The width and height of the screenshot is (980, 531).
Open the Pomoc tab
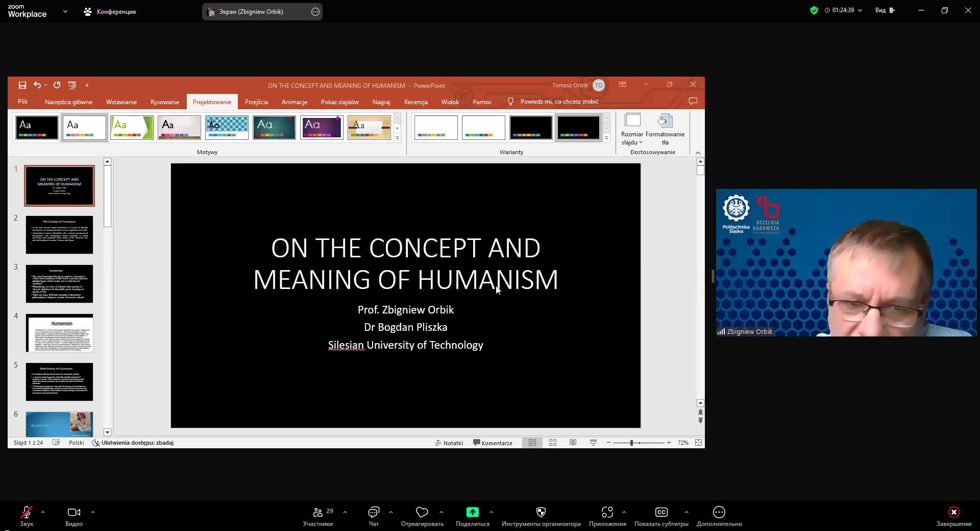tap(482, 102)
